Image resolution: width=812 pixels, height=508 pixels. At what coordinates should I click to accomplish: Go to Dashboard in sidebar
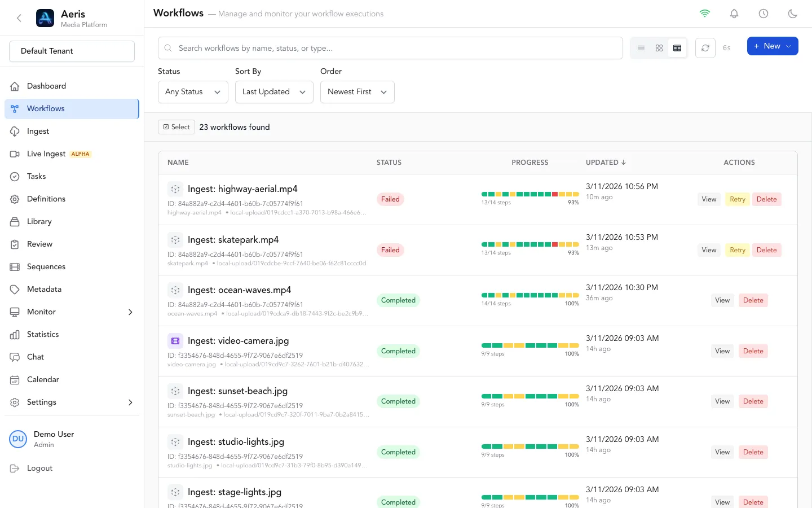point(72,86)
